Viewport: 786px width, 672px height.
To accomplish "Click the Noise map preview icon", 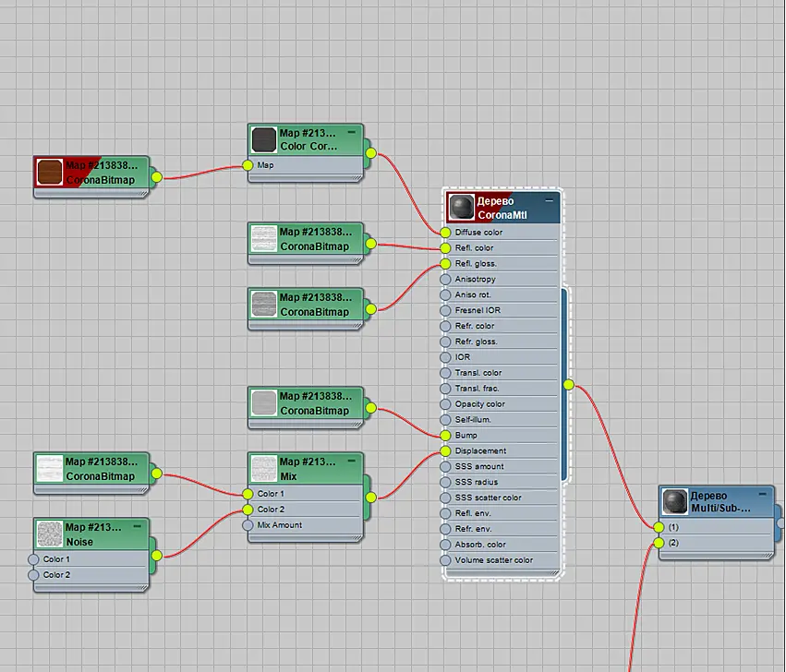I will click(50, 534).
